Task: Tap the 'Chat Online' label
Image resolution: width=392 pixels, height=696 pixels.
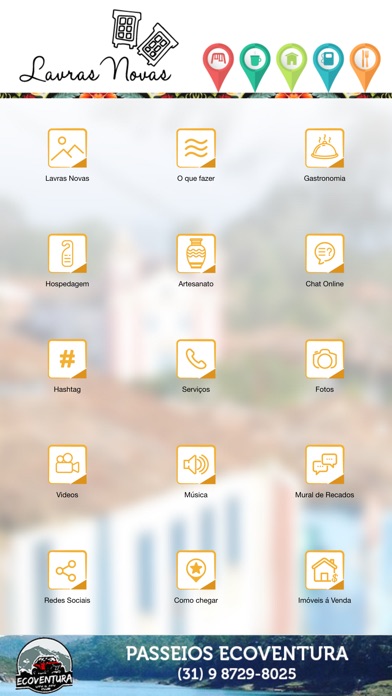Action: coord(325,284)
